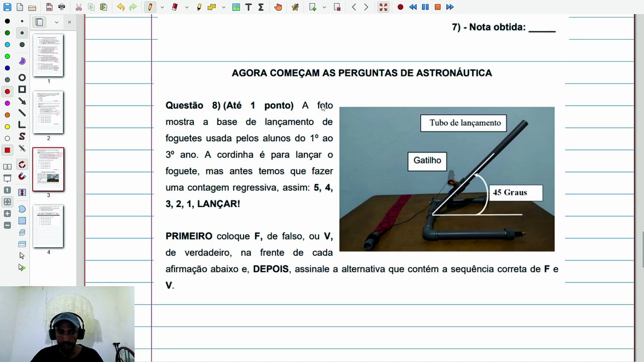Set zoom to 100% with the 1 icon

point(7,190)
